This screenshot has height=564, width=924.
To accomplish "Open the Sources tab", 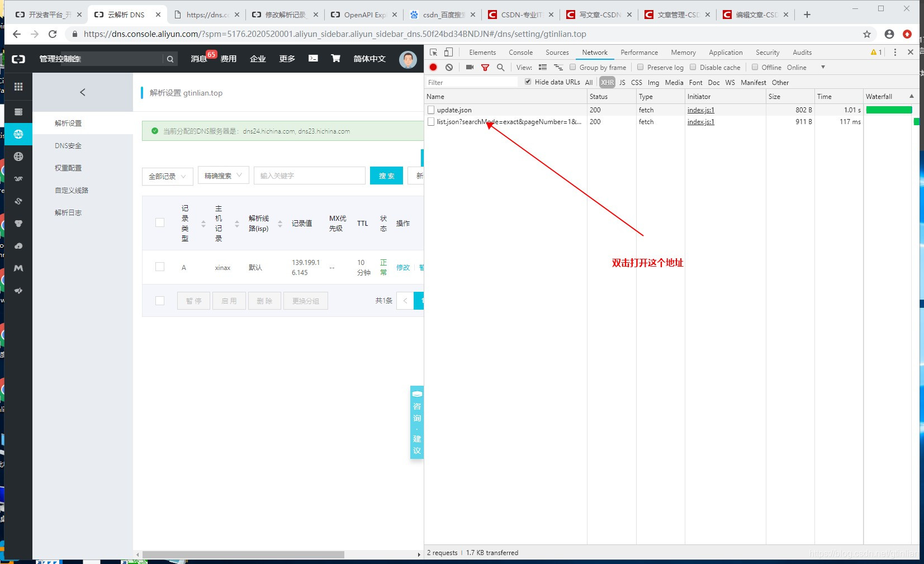I will tap(557, 52).
